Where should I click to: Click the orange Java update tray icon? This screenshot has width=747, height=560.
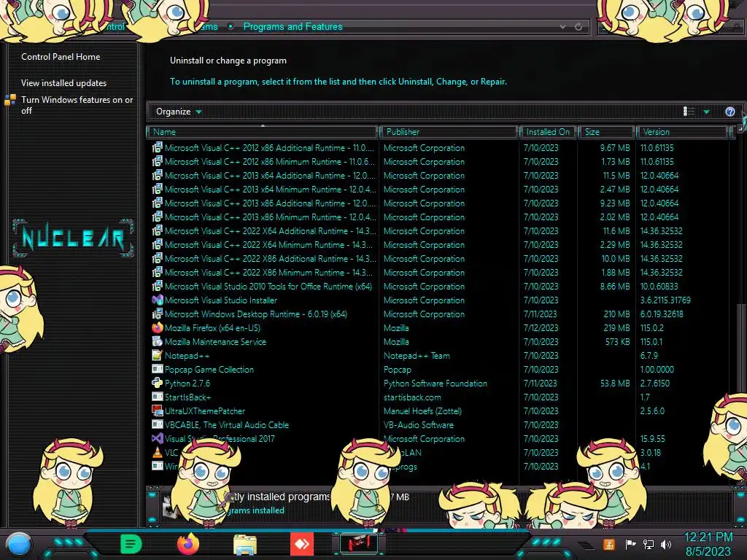point(608,544)
